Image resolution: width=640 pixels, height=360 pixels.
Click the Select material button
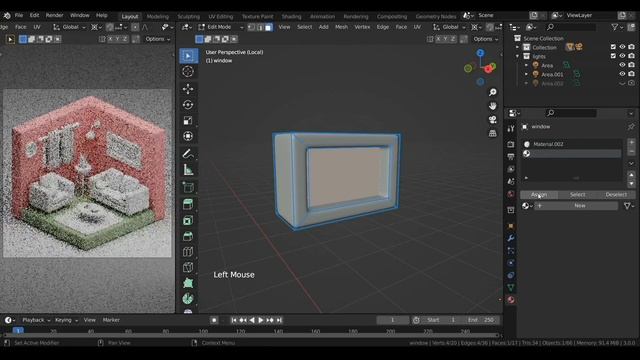pos(577,195)
